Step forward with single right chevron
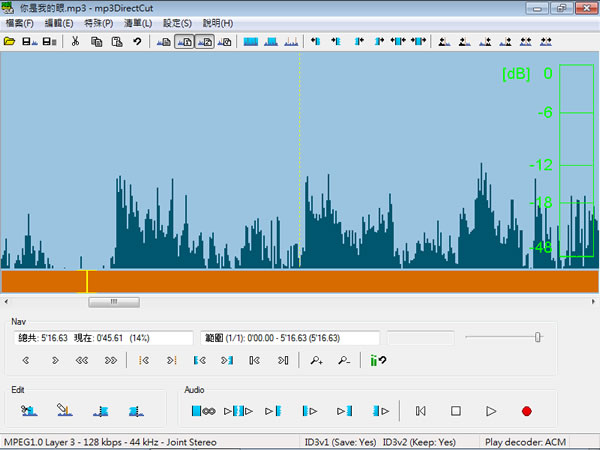The height and width of the screenshot is (450, 600). (55, 360)
